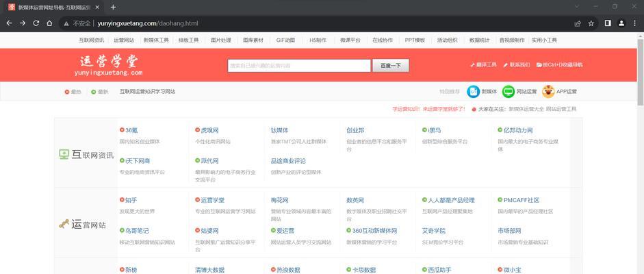The height and width of the screenshot is (274, 644).
Task: Select 微课平台 in the top navigation
Action: pos(350,40)
